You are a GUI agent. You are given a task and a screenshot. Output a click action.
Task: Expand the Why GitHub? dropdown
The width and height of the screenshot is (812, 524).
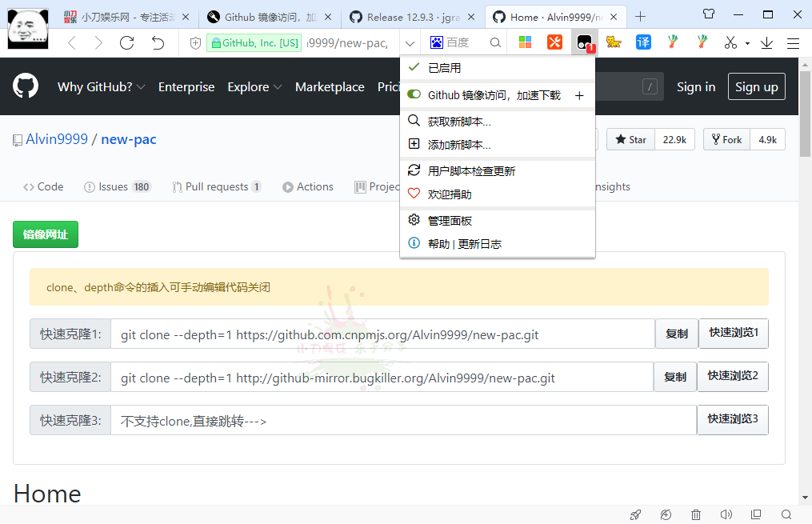pos(101,87)
